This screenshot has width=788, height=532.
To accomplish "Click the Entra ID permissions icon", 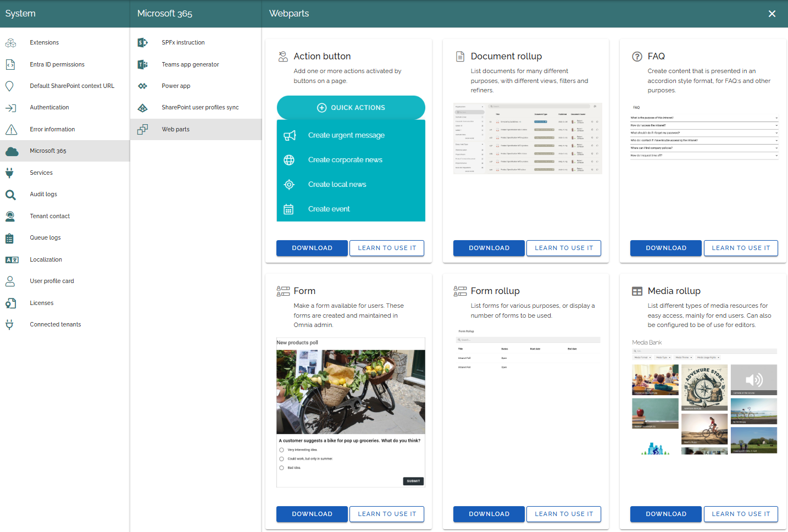I will point(10,64).
